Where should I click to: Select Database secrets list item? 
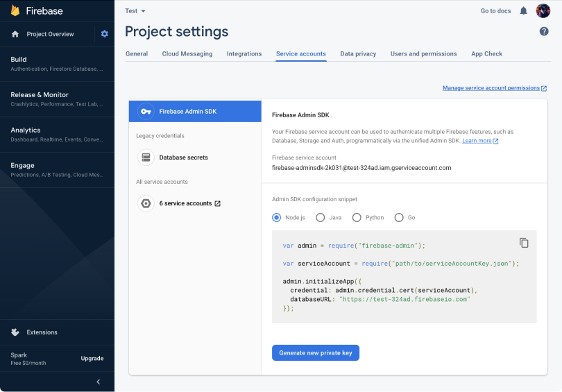(195, 157)
